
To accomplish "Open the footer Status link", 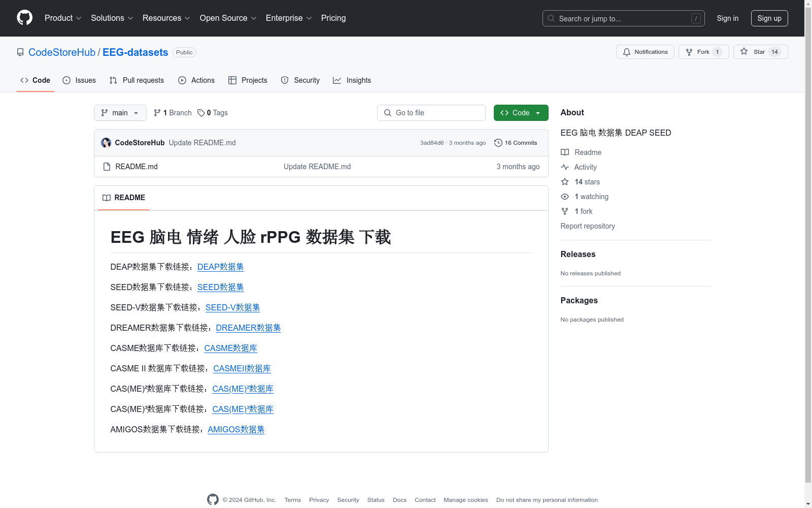I will [376, 500].
